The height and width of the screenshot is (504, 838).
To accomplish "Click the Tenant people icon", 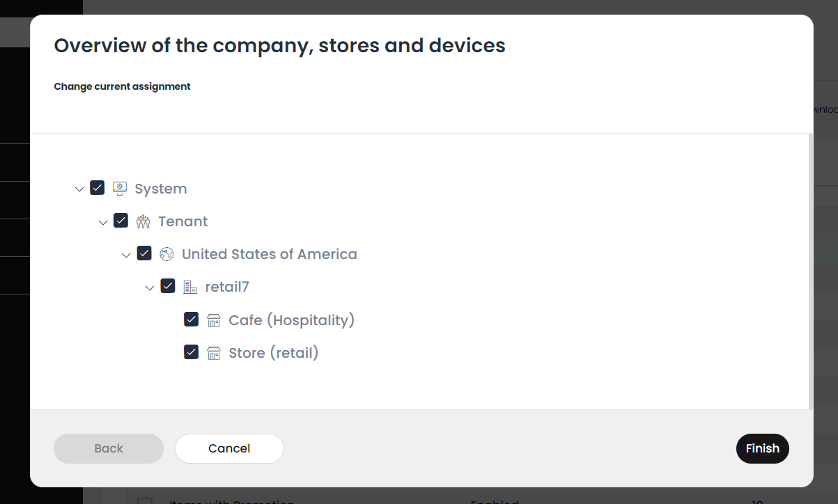I will tap(143, 221).
